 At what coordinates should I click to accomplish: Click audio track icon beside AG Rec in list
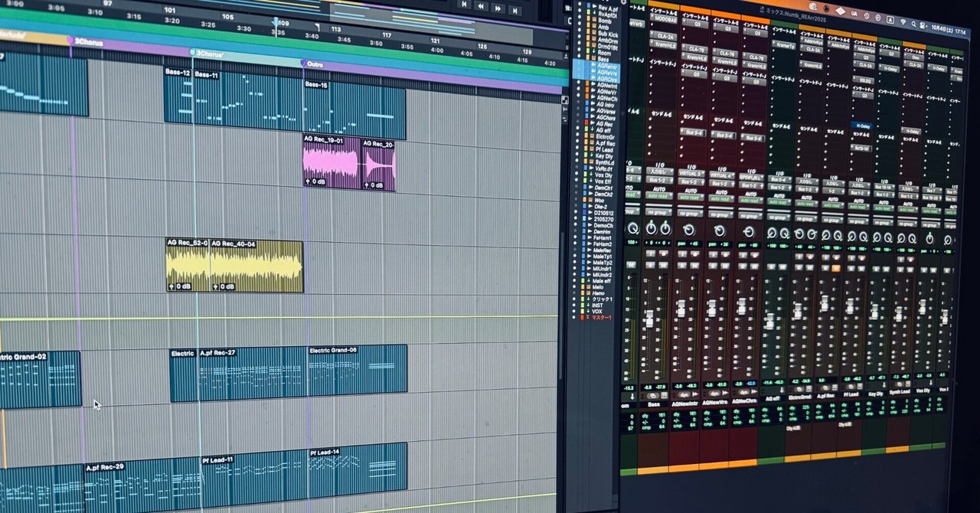pyautogui.click(x=593, y=123)
